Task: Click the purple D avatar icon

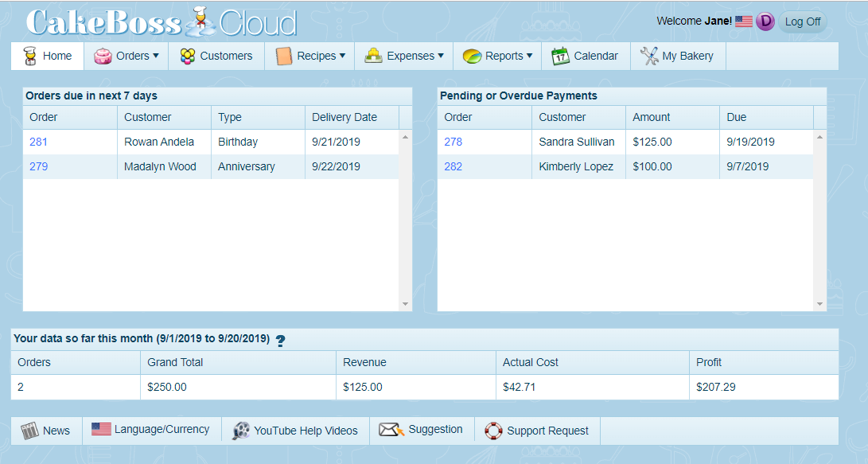Action: tap(765, 21)
